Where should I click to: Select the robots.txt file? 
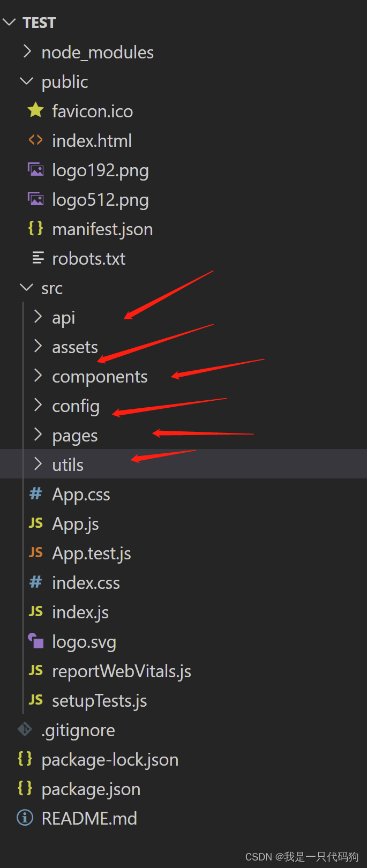88,258
